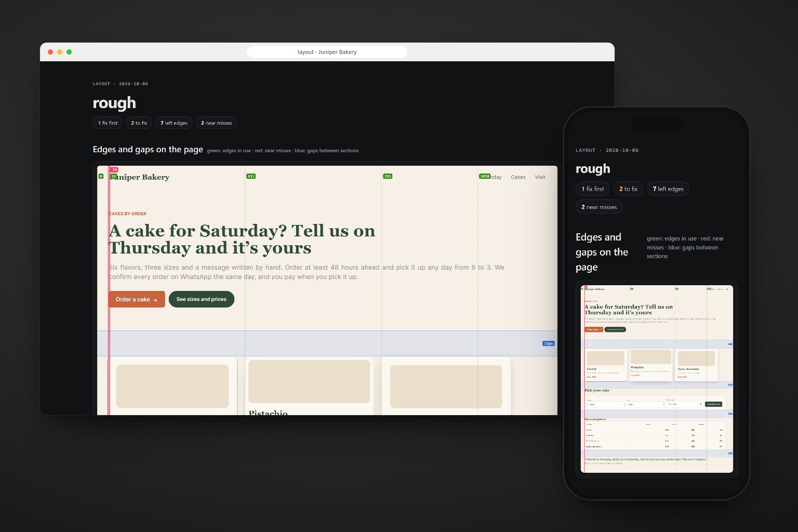Select the "2 to fix" pill in browser window
Viewport: 798px width, 532px height.
pyautogui.click(x=139, y=123)
